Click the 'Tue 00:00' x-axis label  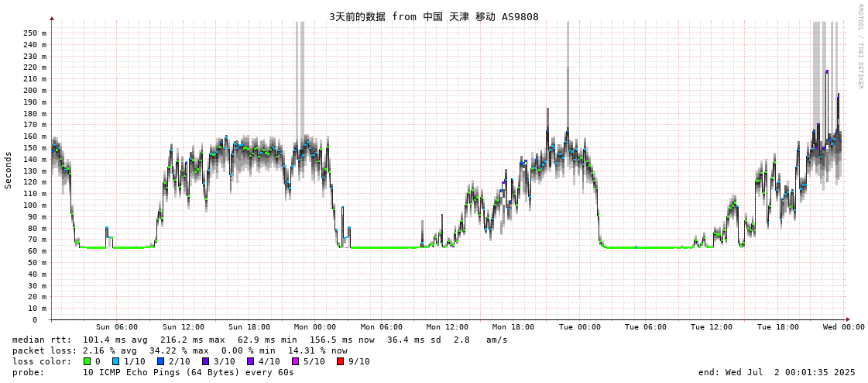pos(580,327)
